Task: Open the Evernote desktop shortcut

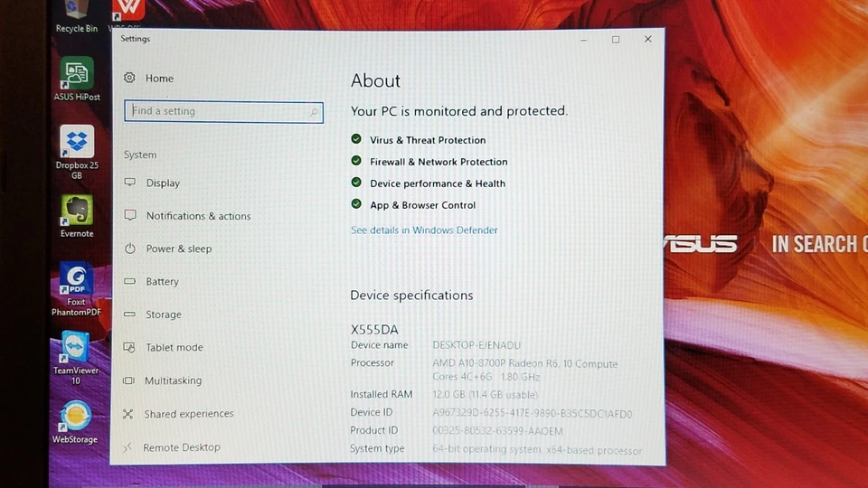Action: 76,216
